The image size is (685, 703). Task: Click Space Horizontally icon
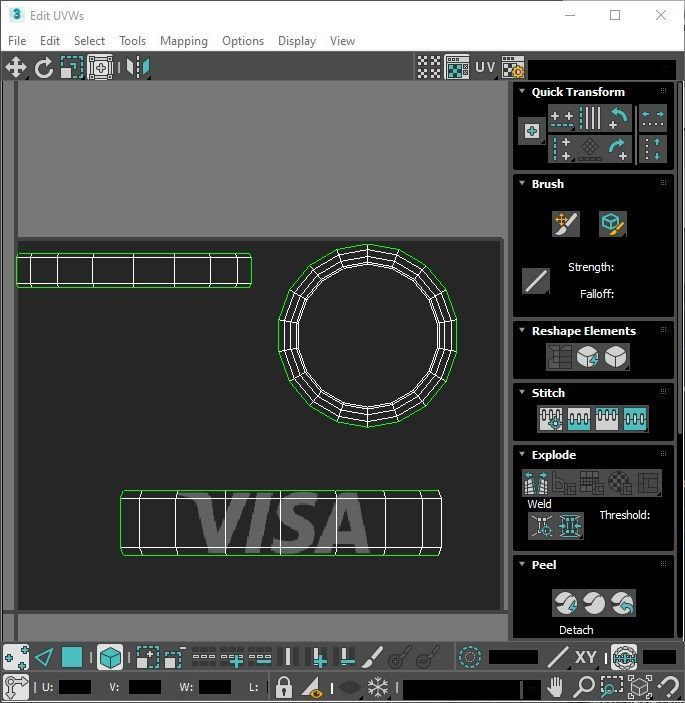coord(653,118)
